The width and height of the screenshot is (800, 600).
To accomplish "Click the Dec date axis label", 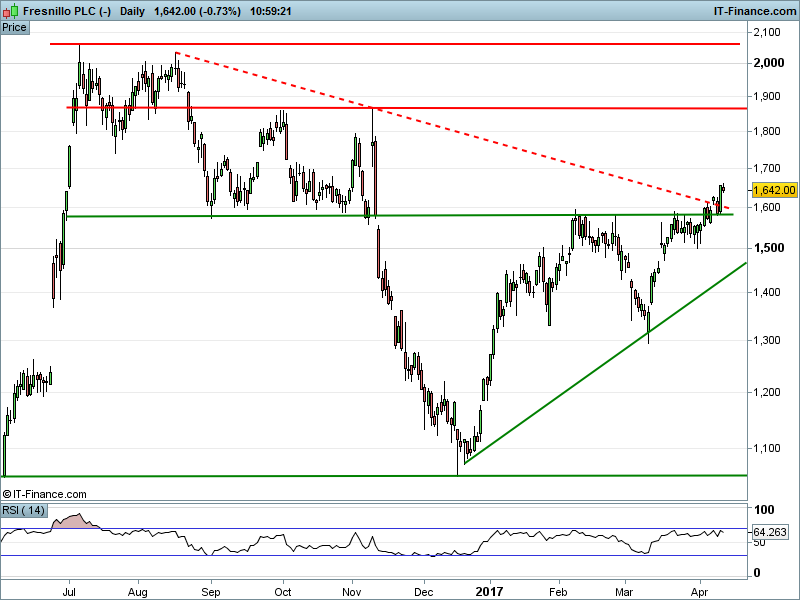I will tap(423, 592).
